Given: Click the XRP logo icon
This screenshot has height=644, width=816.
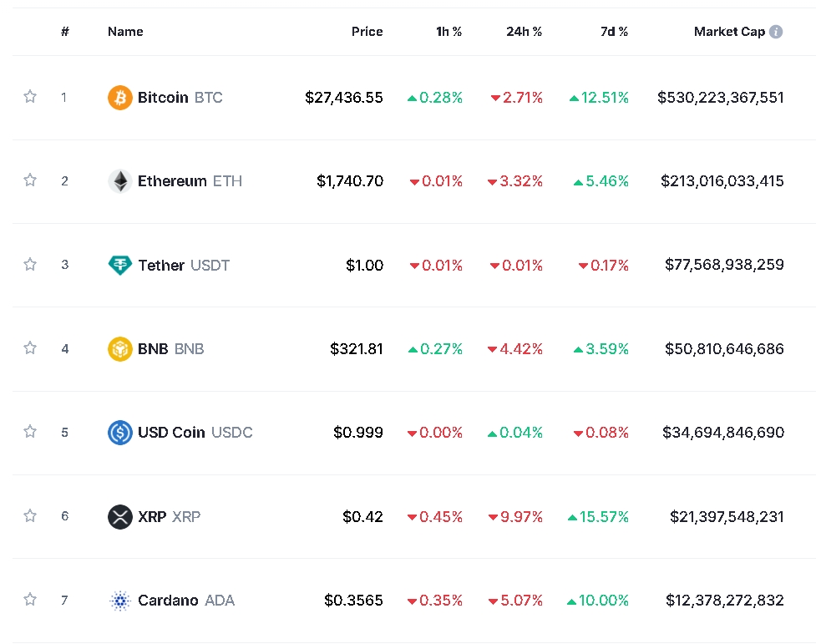Looking at the screenshot, I should [x=120, y=516].
